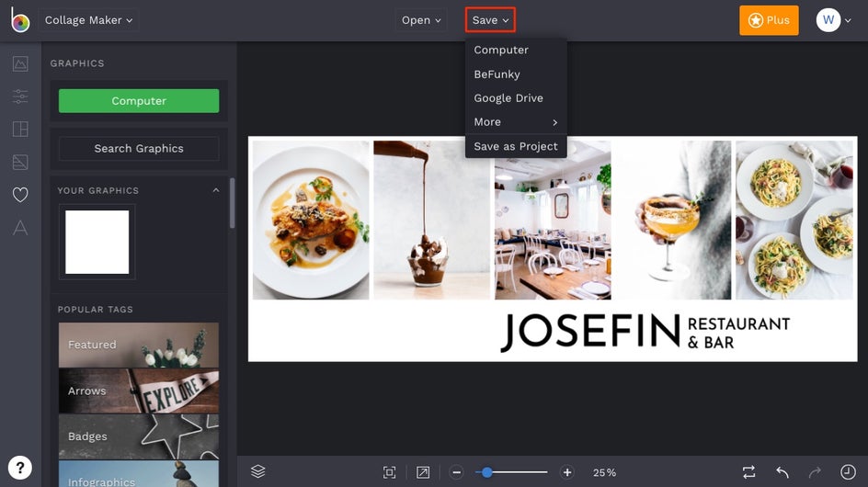Collapse the Your Graphics section
Screen dimensions: 868x487
pyautogui.click(x=216, y=190)
